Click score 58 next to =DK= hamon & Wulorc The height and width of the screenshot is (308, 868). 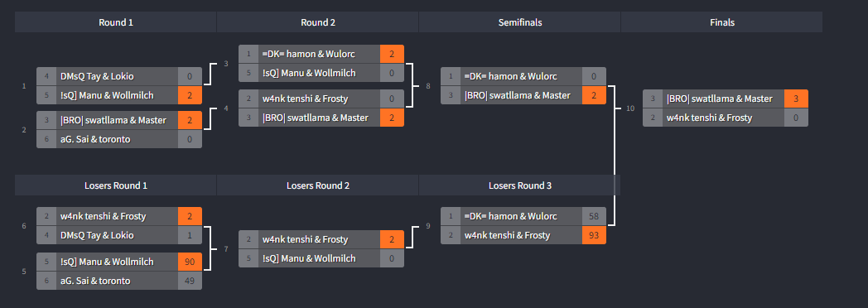(x=594, y=216)
